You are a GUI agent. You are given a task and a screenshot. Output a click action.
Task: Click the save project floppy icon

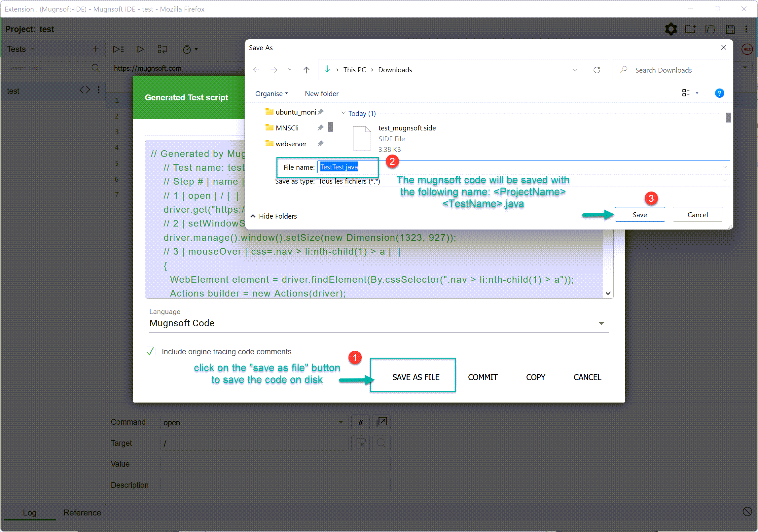730,29
